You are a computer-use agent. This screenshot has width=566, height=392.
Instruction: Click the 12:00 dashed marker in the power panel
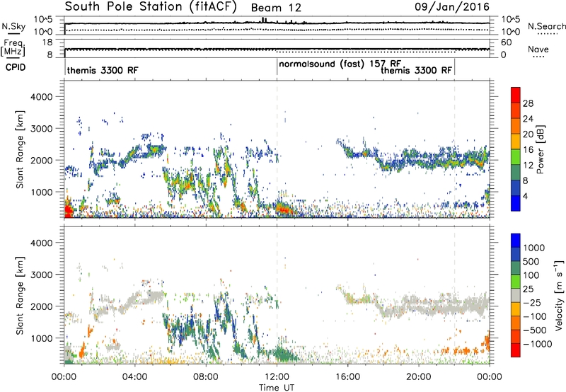277,149
